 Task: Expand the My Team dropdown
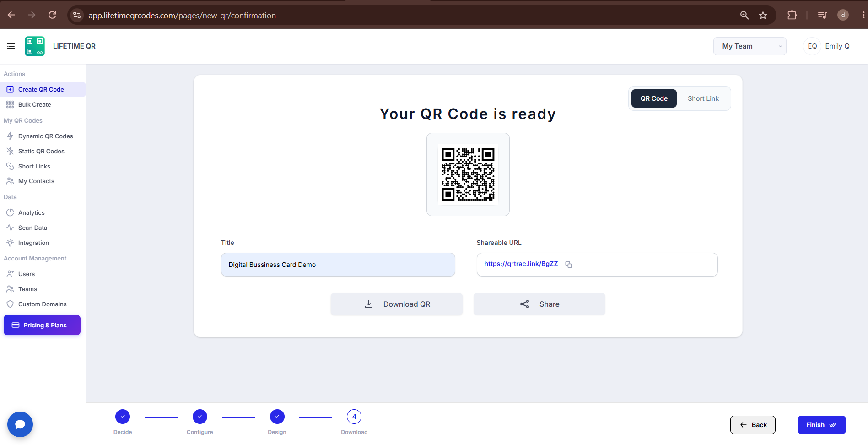coord(749,46)
